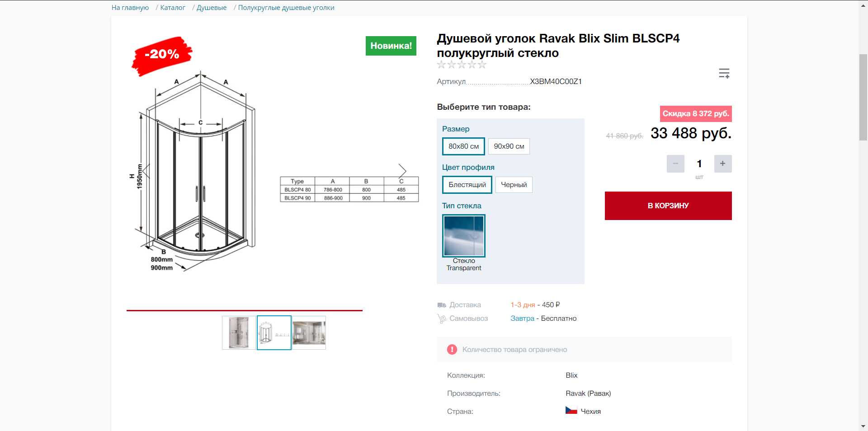The image size is (868, 431).
Task: Click the next image arrow
Action: point(402,170)
